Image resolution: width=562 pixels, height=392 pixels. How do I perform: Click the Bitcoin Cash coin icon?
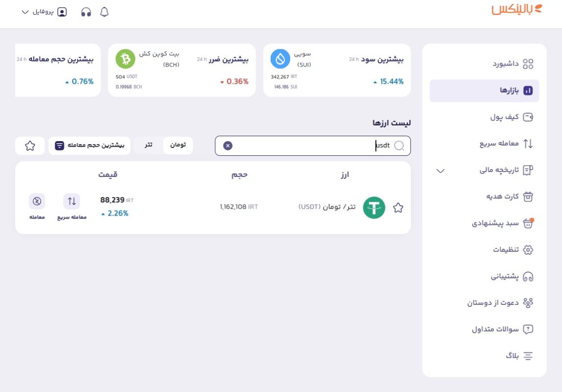pyautogui.click(x=126, y=59)
